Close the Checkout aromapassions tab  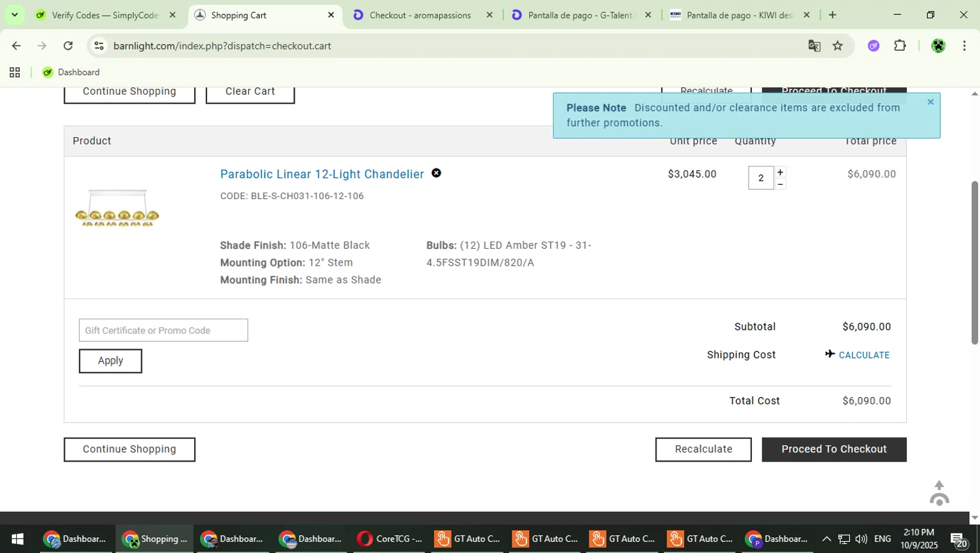489,15
